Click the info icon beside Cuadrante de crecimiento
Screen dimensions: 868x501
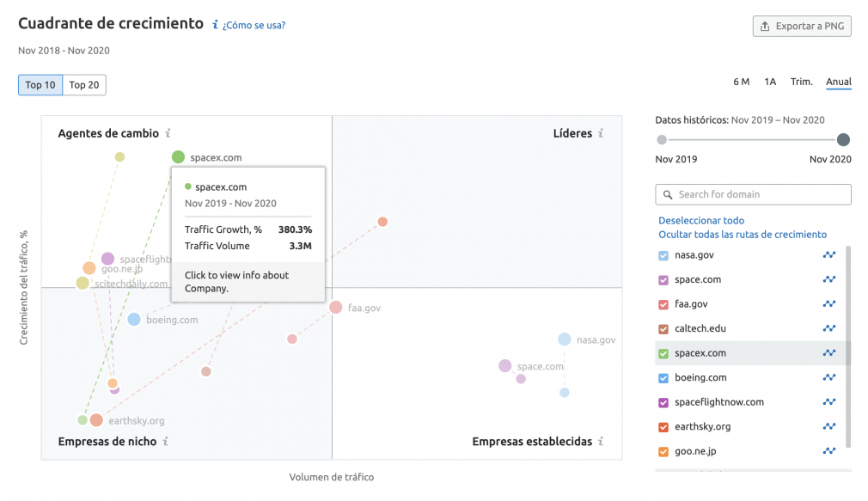click(216, 24)
